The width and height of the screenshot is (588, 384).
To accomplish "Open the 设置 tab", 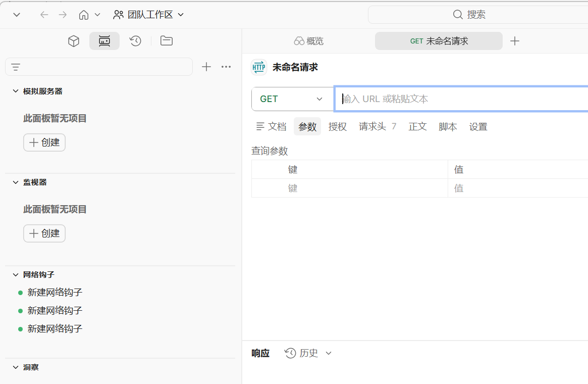I will (478, 126).
